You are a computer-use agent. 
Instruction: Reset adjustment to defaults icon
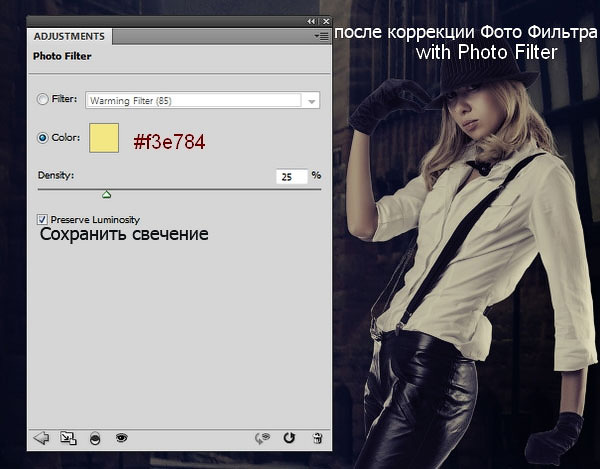[x=289, y=438]
